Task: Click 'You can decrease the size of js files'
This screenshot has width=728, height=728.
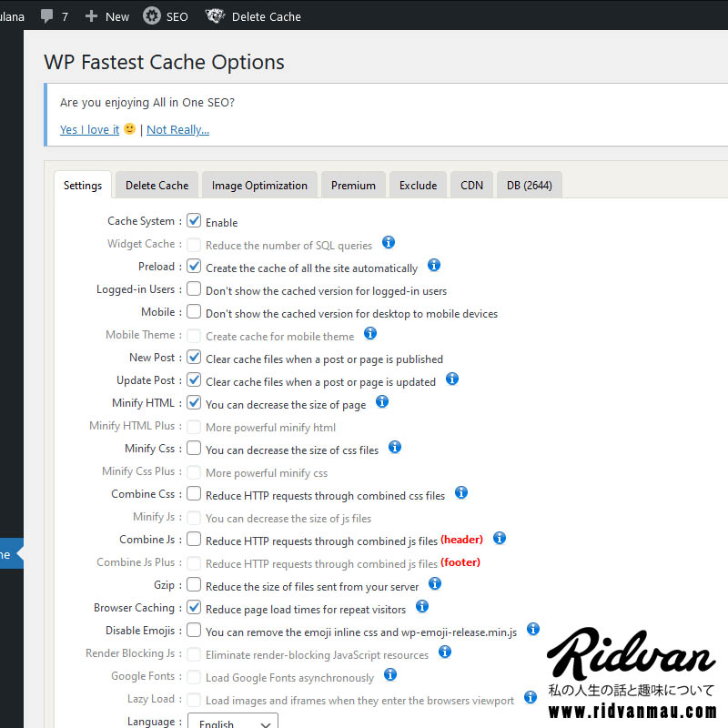Action: pos(288,518)
